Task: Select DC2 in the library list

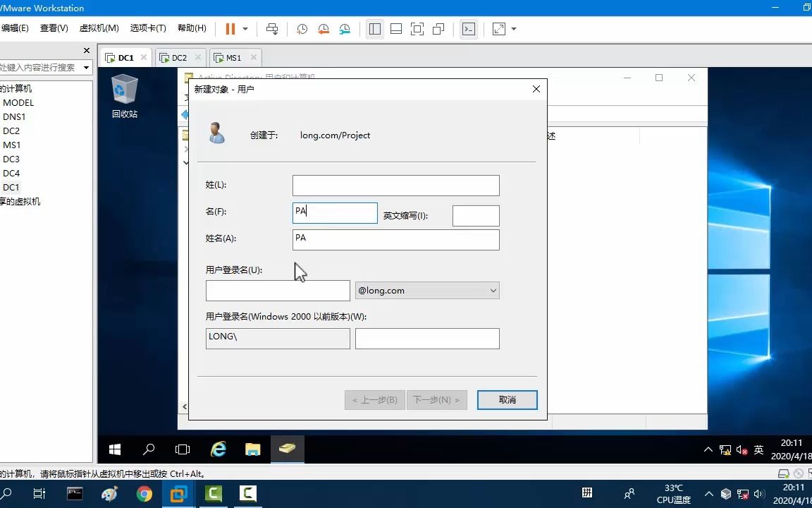Action: coord(11,131)
